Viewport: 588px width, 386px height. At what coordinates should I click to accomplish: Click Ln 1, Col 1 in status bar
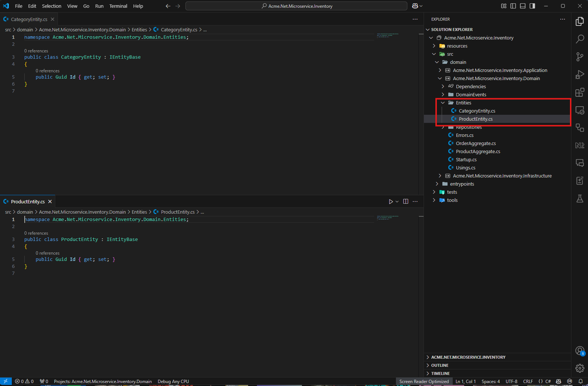coord(466,382)
